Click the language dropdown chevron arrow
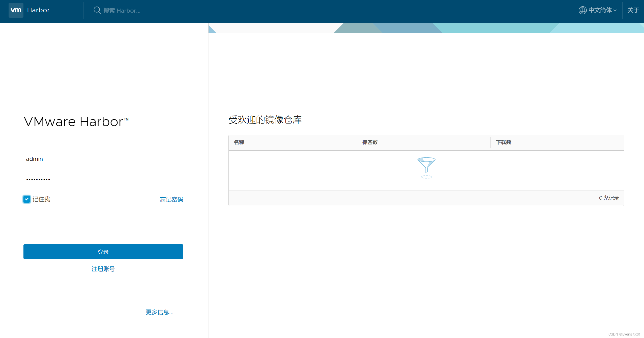The height and width of the screenshot is (338, 644). [x=615, y=10]
